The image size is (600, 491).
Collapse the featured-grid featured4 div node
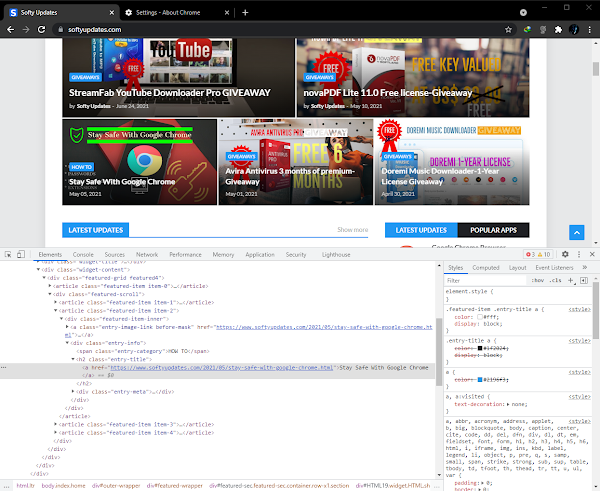[44, 277]
